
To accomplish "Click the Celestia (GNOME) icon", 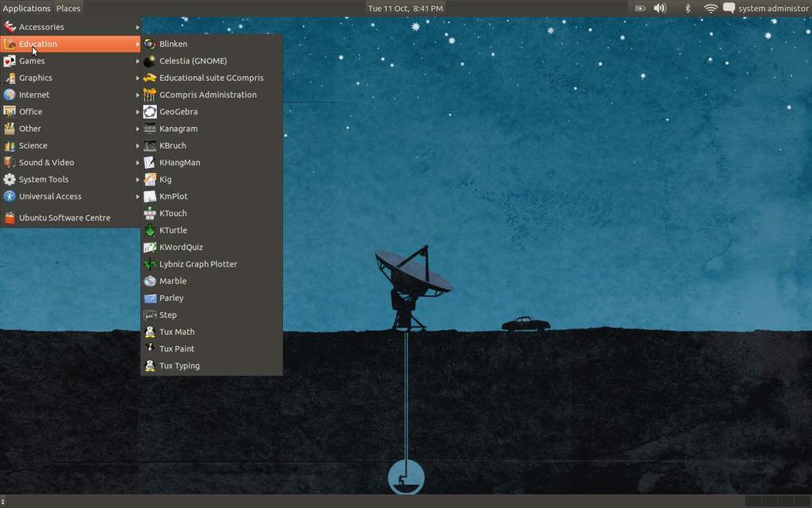I will pyautogui.click(x=150, y=61).
